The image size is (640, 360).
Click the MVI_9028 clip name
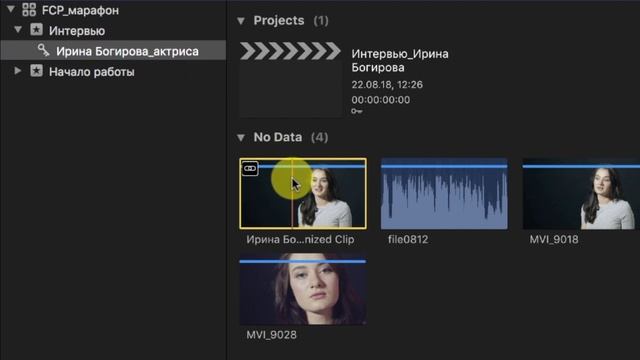click(x=271, y=335)
